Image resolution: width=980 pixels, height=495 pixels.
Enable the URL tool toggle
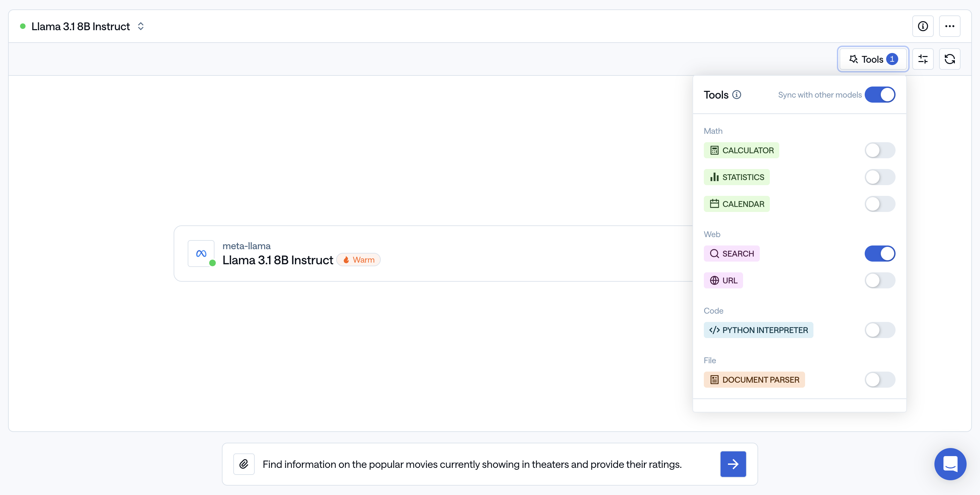(879, 281)
